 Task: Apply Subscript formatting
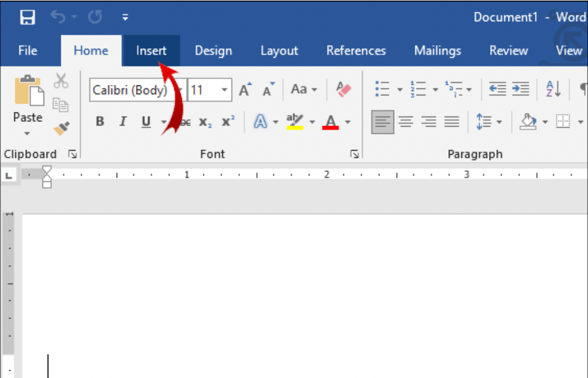(x=204, y=122)
